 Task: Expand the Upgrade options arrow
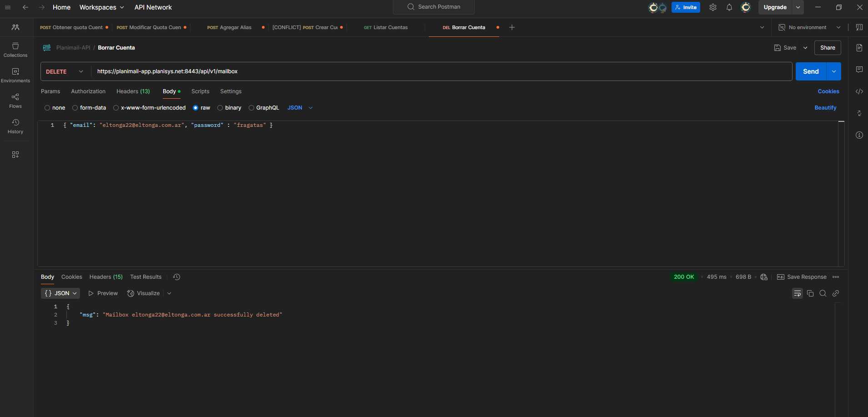tap(798, 7)
